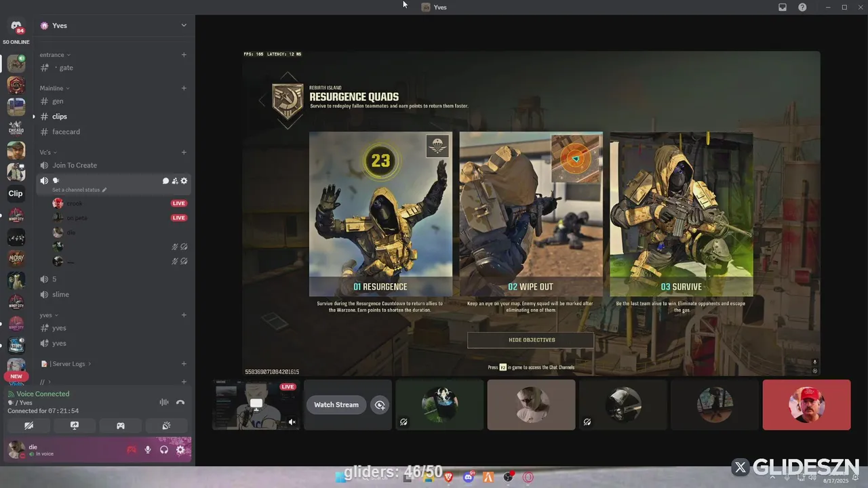Viewport: 868px width, 488px height.
Task: Toggle camera on in the voice panel
Action: [28, 426]
